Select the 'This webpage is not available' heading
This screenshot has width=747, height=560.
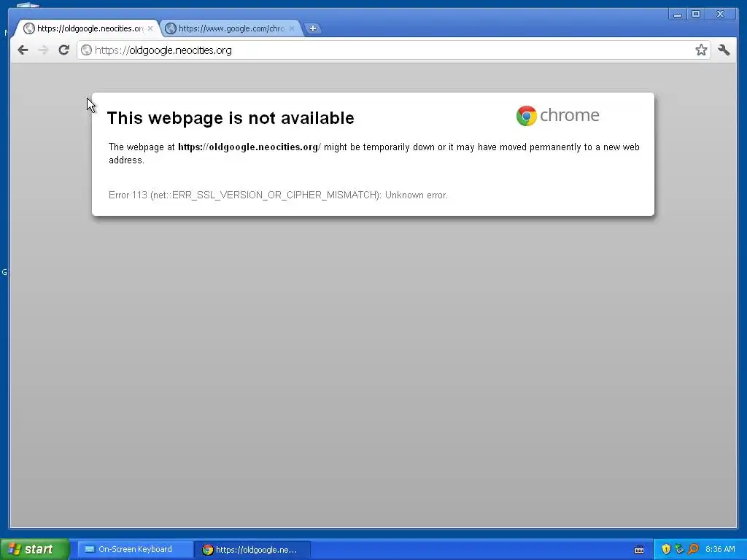231,118
